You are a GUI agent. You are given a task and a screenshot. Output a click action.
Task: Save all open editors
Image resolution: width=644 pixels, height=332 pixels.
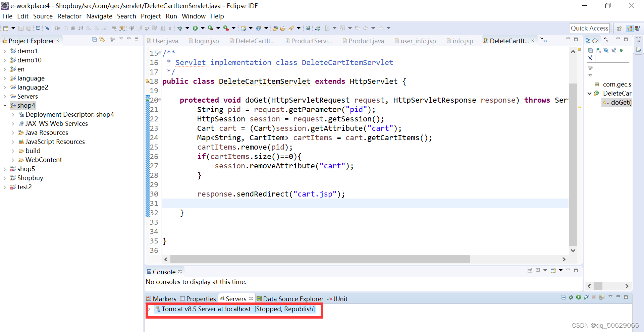[29, 28]
